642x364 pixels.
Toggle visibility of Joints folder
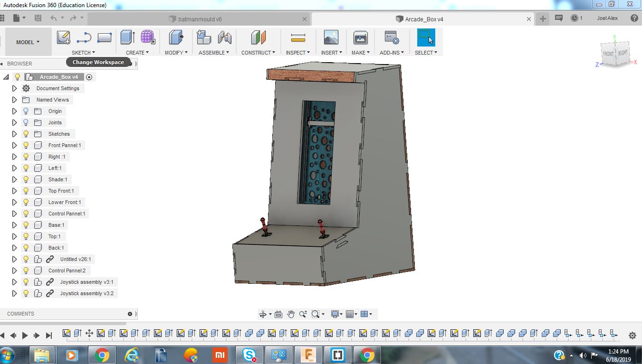click(26, 122)
